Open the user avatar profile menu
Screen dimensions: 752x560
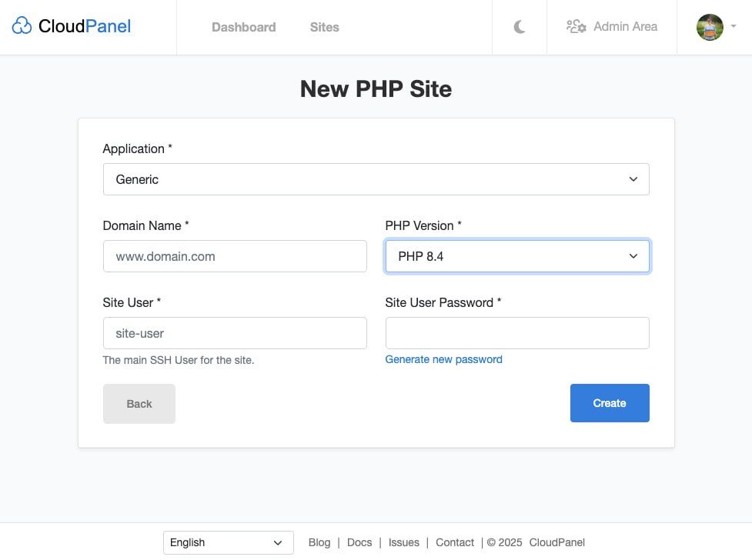[710, 27]
